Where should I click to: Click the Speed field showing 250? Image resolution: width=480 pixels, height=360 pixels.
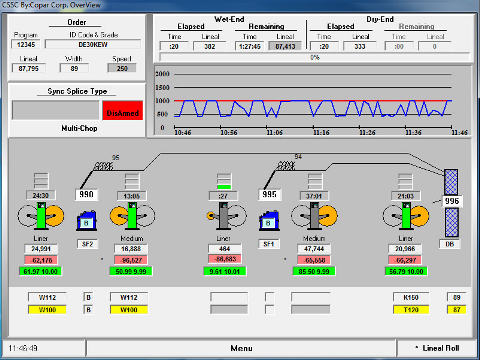(x=122, y=68)
